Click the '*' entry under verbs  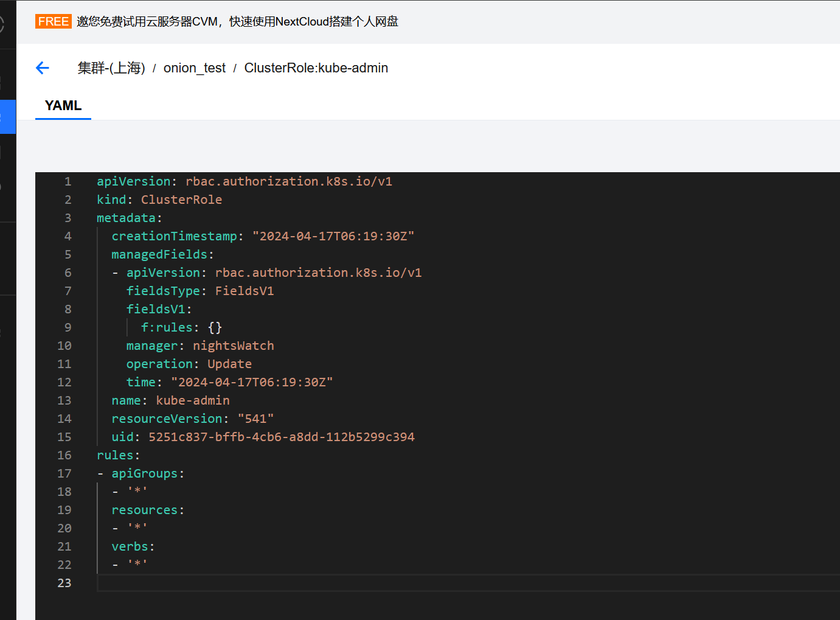137,565
